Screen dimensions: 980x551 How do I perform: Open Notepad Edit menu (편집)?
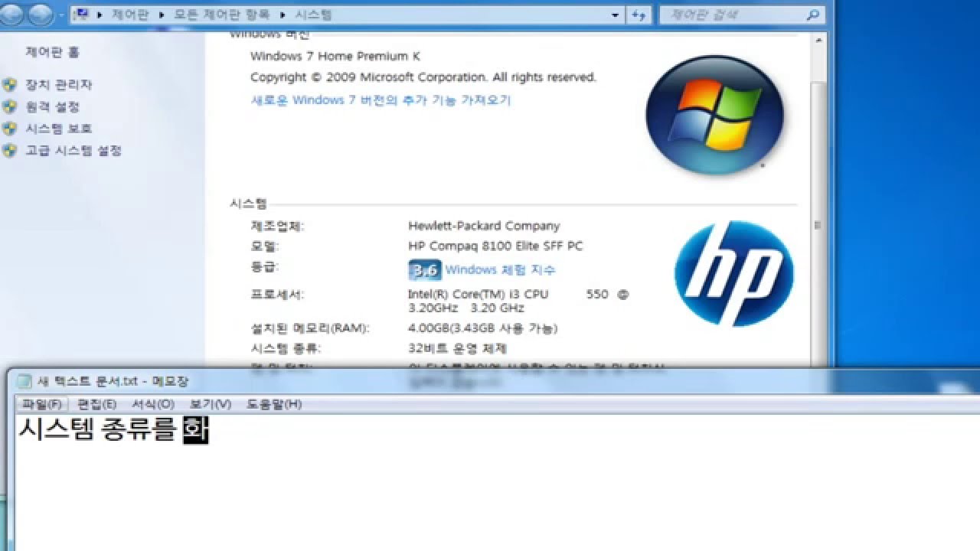tap(96, 404)
